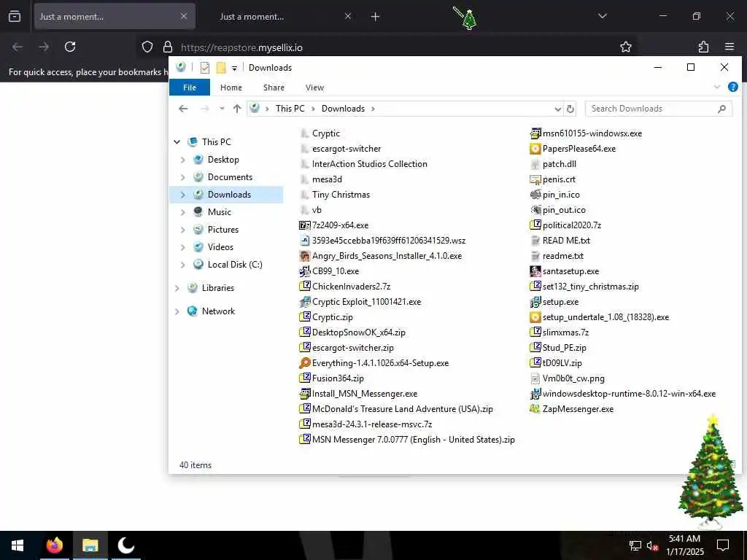Screen dimensions: 747x560
Task: Select ZapMessenger.exe file icon
Action: pyautogui.click(x=535, y=409)
